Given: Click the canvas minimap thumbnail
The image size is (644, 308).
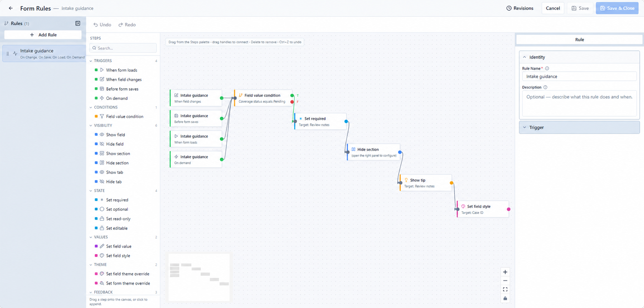Looking at the screenshot, I should 199,277.
